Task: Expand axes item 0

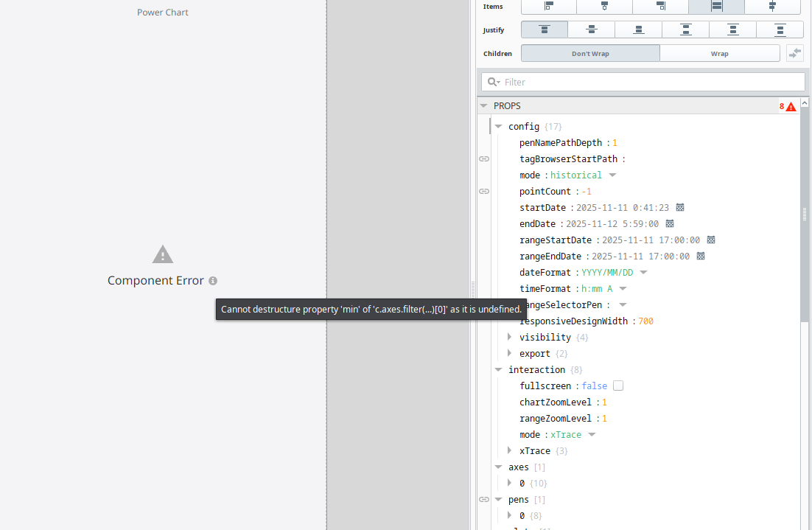Action: 510,483
